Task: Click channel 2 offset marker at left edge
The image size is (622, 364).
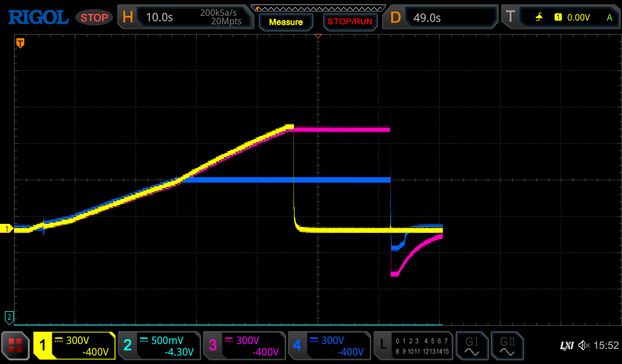Action: pos(9,317)
